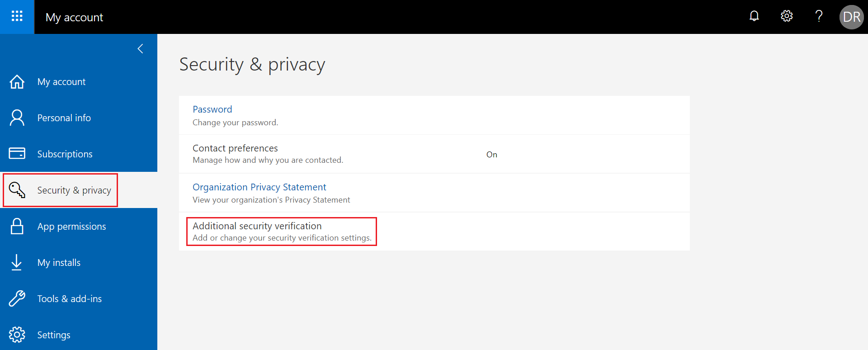Click the My account header title
Screen dimensions: 868x350
74,17
